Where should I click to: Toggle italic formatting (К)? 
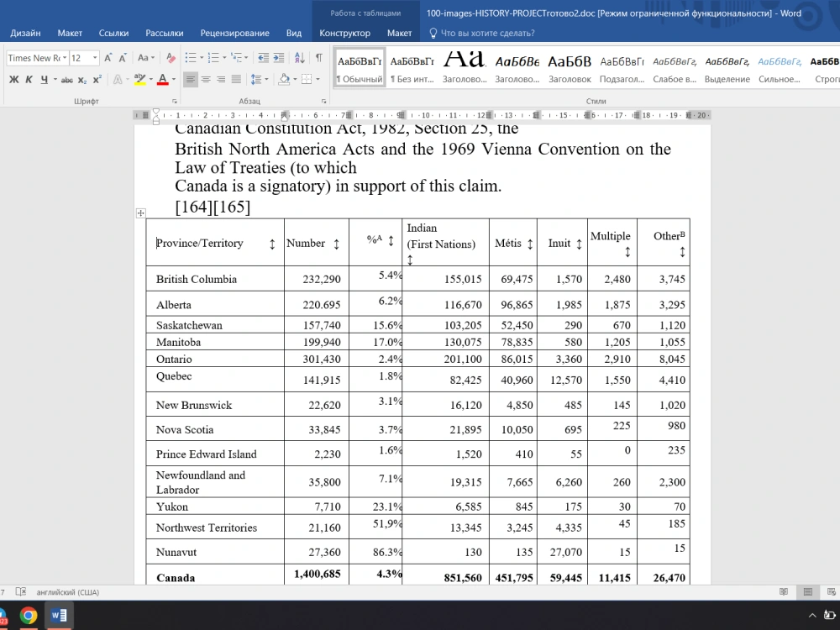click(29, 80)
